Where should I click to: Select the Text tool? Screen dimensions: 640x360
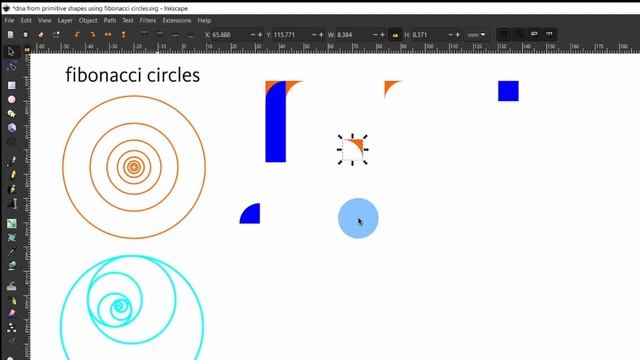11,203
